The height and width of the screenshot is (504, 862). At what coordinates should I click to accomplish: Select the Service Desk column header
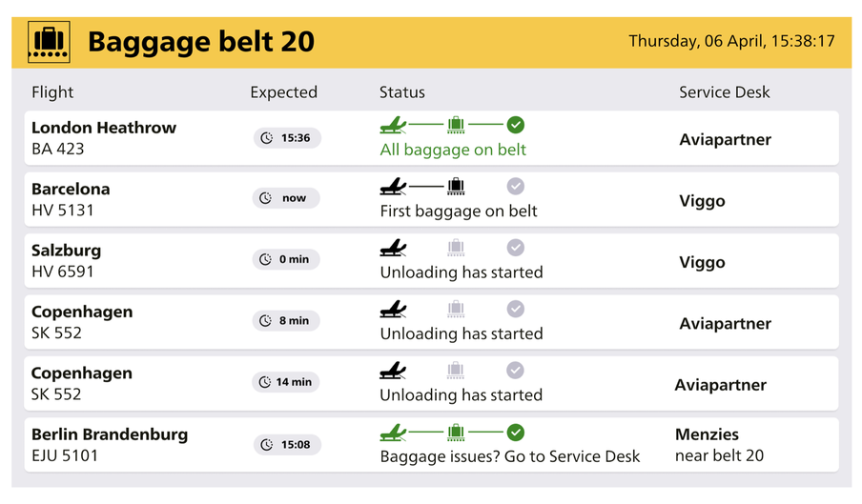click(724, 92)
